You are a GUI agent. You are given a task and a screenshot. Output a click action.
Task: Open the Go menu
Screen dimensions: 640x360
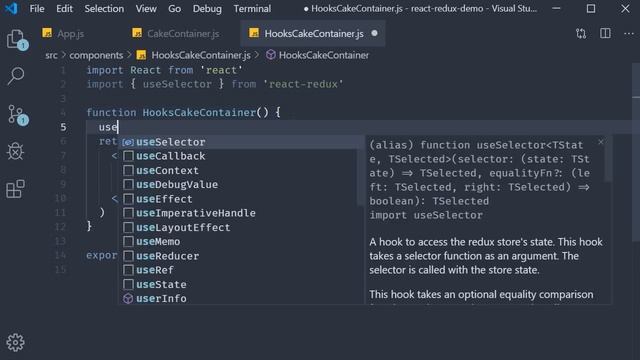pyautogui.click(x=174, y=9)
